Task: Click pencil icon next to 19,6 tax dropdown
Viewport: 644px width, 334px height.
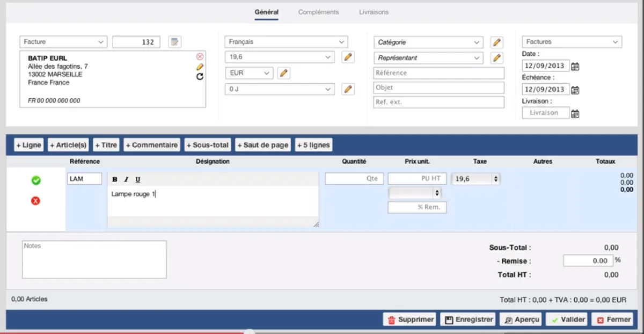Action: [348, 57]
